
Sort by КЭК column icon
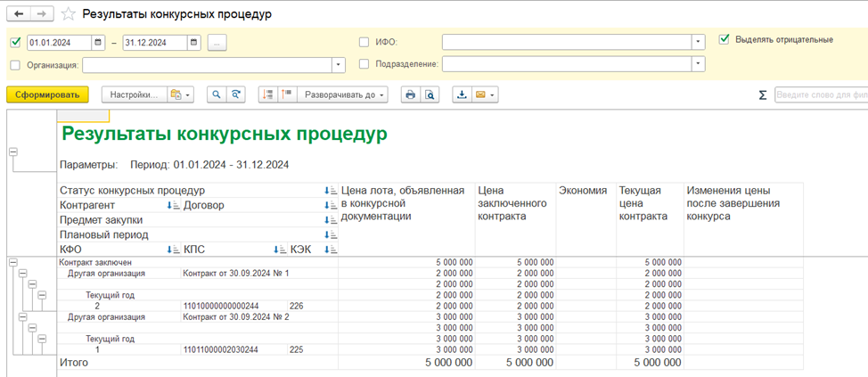tap(331, 250)
